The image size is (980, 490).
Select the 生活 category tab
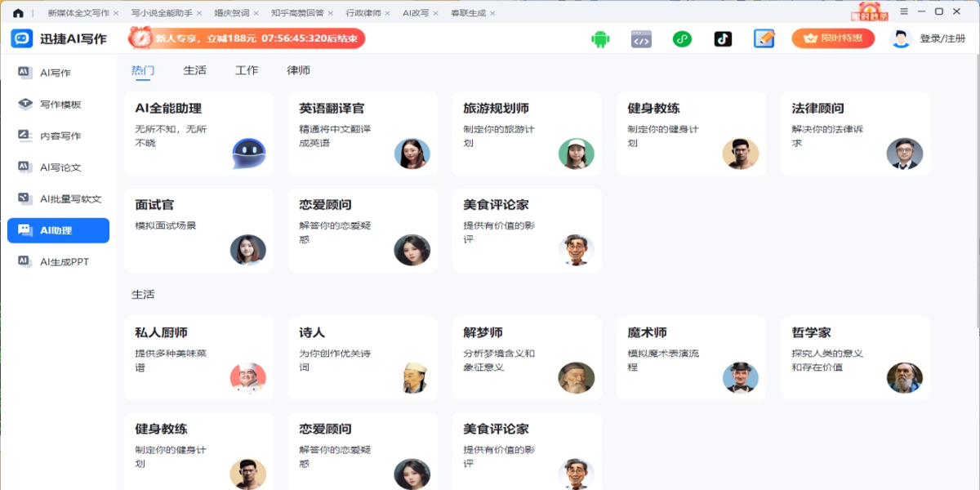coord(194,70)
